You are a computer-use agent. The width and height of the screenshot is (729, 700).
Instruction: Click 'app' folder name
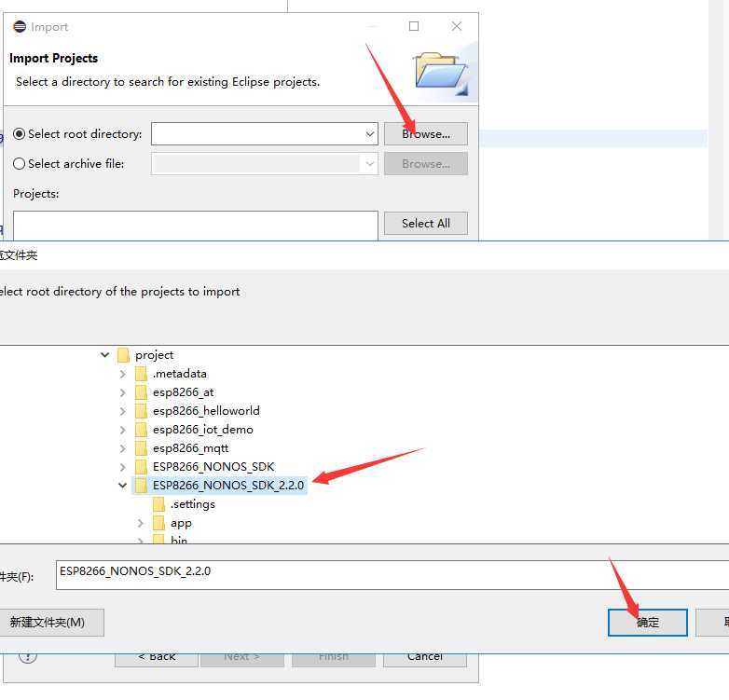[x=181, y=524]
